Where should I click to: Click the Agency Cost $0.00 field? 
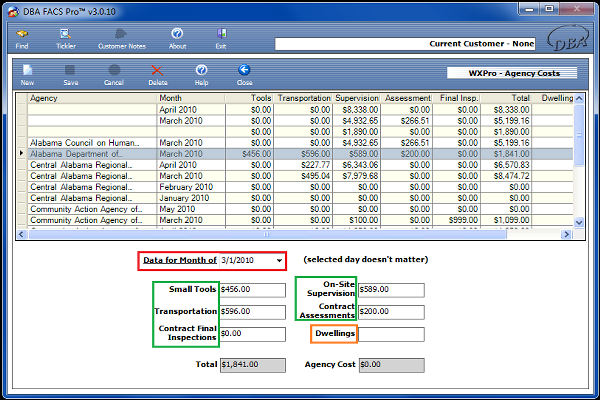391,365
